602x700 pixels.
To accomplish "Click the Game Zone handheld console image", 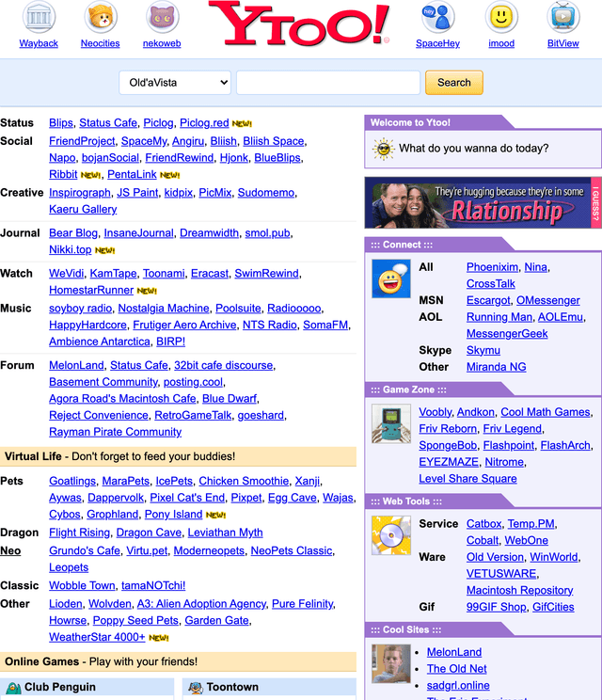I will tap(391, 423).
